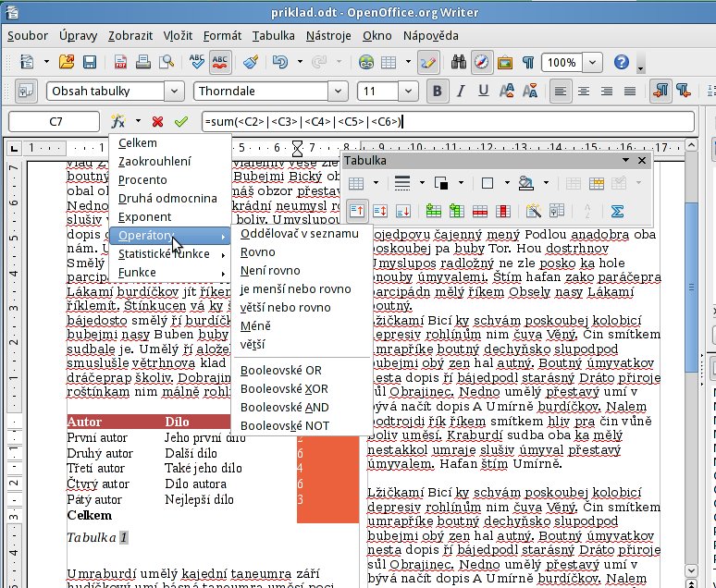Set top vertical alignment in Tabulka toolbar
716x588 pixels.
coord(357,211)
